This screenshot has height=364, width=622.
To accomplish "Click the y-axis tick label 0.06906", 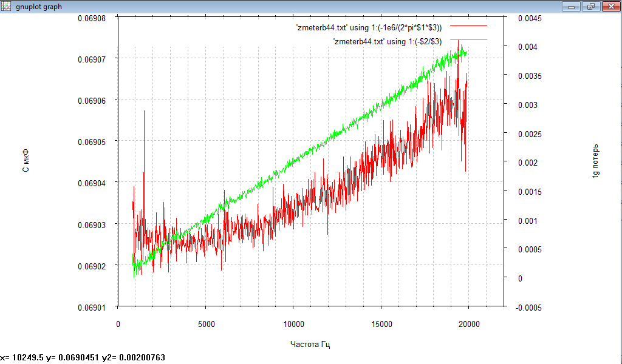I will pyautogui.click(x=92, y=101).
